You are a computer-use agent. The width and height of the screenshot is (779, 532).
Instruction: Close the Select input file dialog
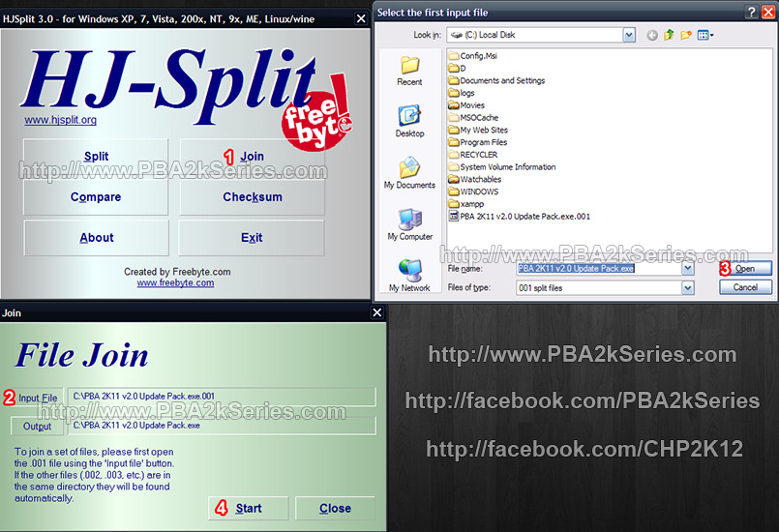click(x=768, y=13)
